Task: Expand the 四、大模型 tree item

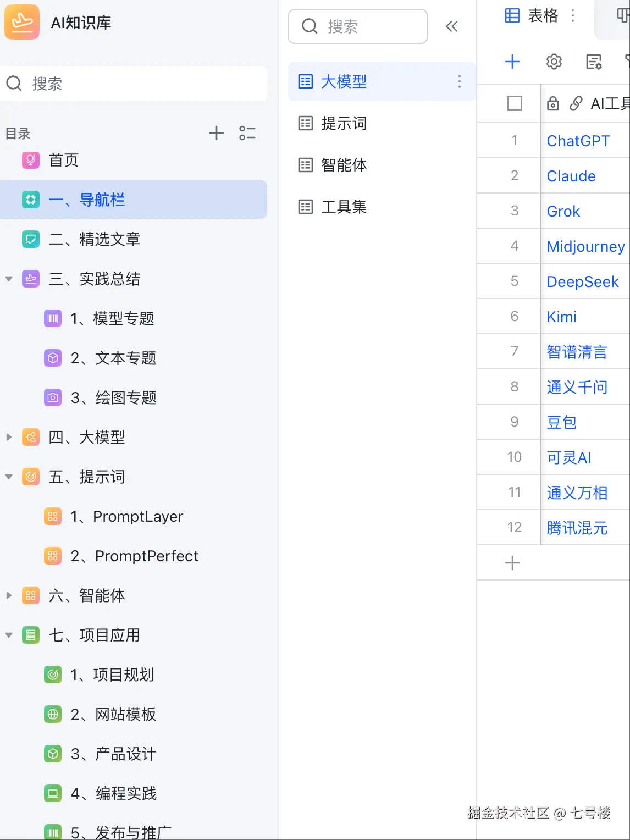Action: point(9,437)
